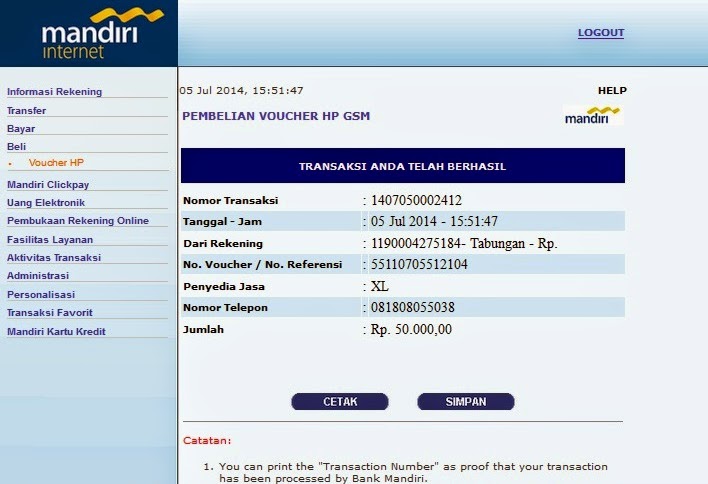Select Fasilitas Layanan in sidebar
This screenshot has width=708, height=484.
click(x=50, y=240)
